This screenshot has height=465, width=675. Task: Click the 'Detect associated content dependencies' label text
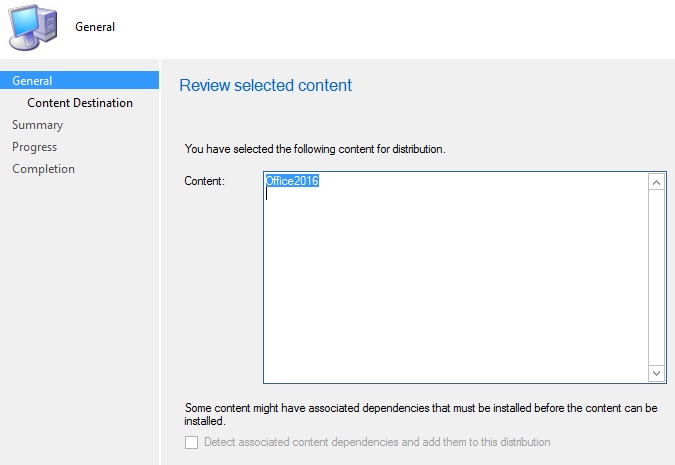pos(376,442)
